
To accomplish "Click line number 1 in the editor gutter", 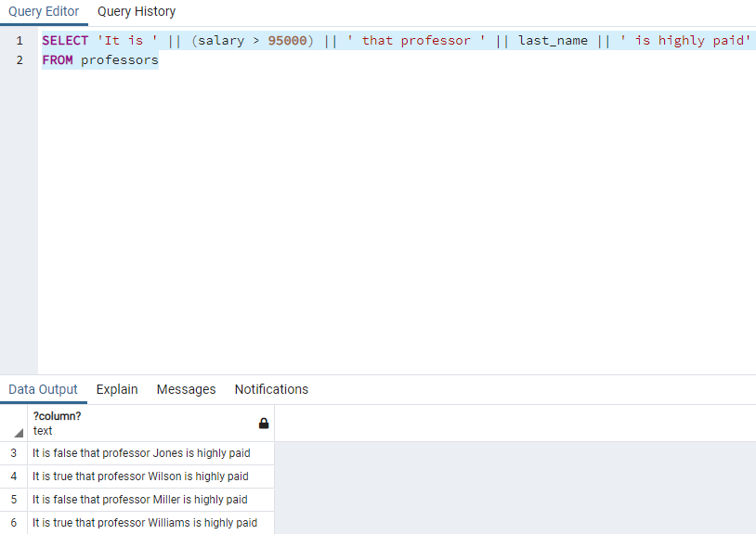I will (x=20, y=41).
